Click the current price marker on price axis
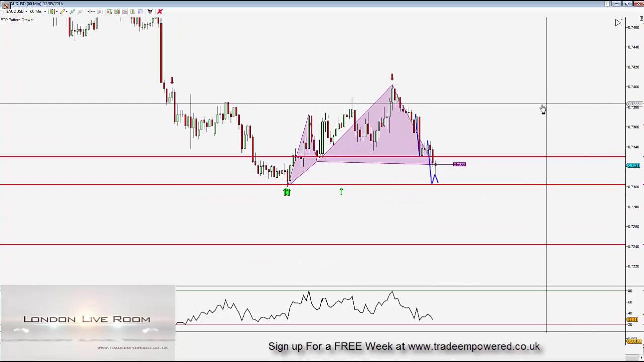The height and width of the screenshot is (362, 644). (x=633, y=165)
